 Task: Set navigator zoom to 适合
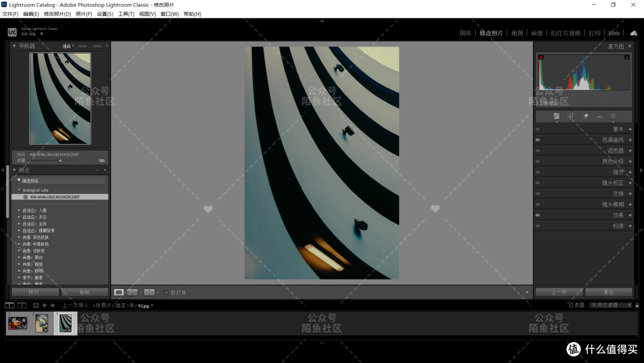pos(66,46)
